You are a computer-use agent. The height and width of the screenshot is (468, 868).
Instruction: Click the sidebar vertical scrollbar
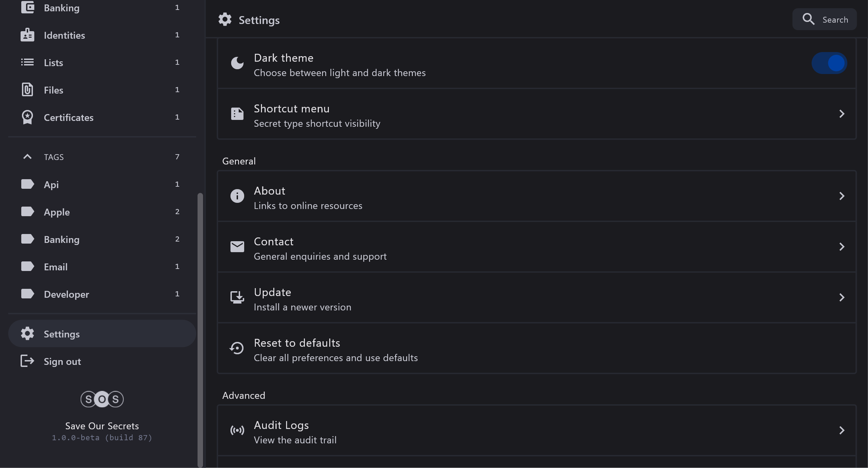200,329
